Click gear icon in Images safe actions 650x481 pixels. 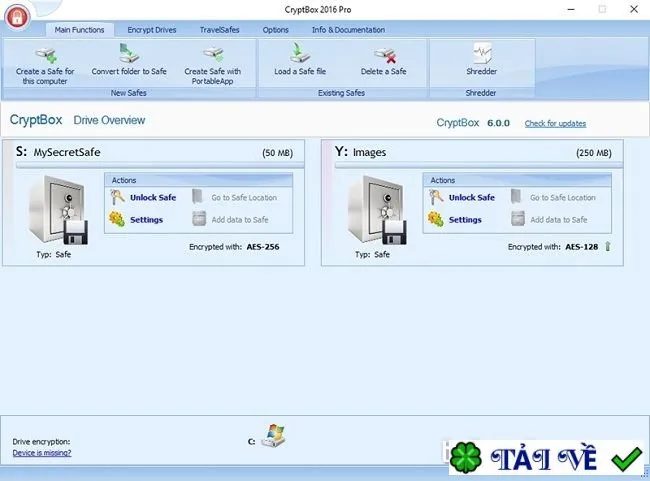(436, 219)
